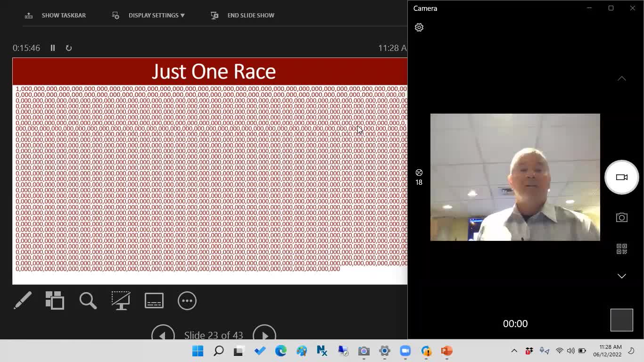Open the blue checkmark To Do app
The height and width of the screenshot is (362, 644).
[x=260, y=351]
